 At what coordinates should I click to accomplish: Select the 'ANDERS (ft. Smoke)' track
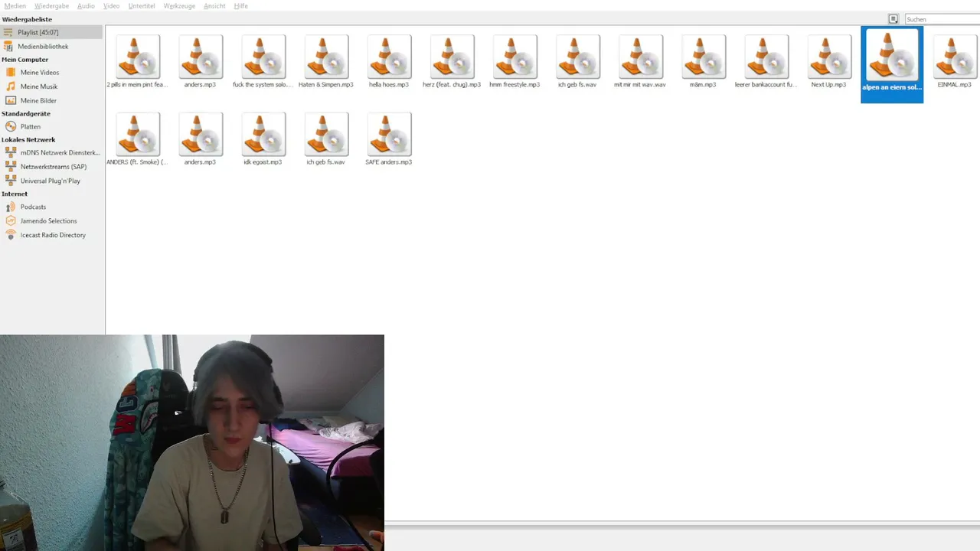[x=138, y=139]
